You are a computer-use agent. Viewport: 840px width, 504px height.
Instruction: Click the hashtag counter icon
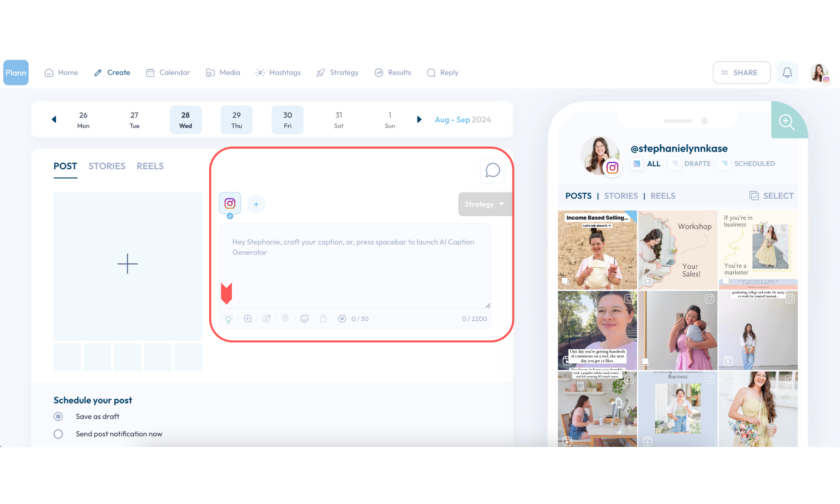342,319
